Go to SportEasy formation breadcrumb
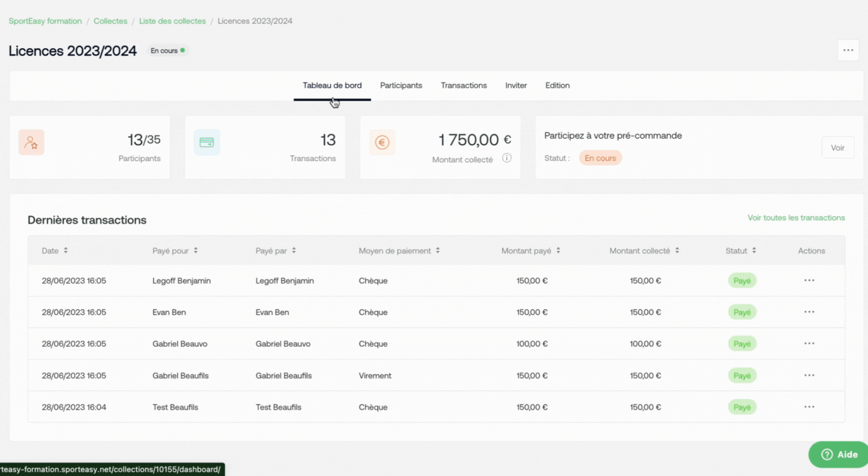Image resolution: width=868 pixels, height=476 pixels. point(45,21)
